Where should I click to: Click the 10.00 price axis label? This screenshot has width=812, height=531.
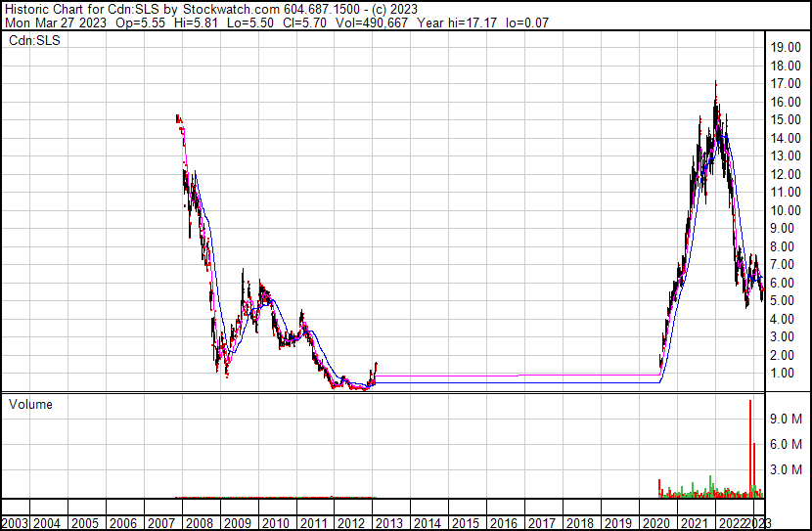[x=786, y=210]
